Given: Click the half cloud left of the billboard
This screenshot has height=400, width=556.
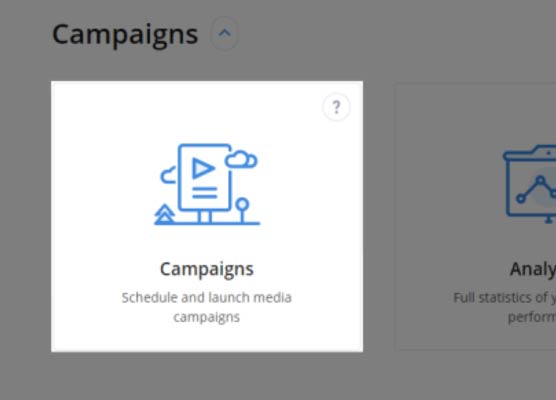Looking at the screenshot, I should point(168,175).
